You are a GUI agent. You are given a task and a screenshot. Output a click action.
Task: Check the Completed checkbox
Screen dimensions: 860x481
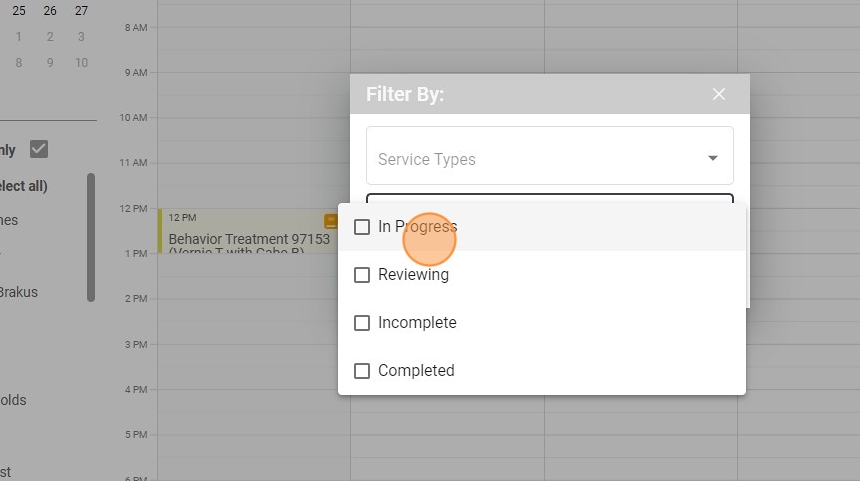click(x=362, y=371)
